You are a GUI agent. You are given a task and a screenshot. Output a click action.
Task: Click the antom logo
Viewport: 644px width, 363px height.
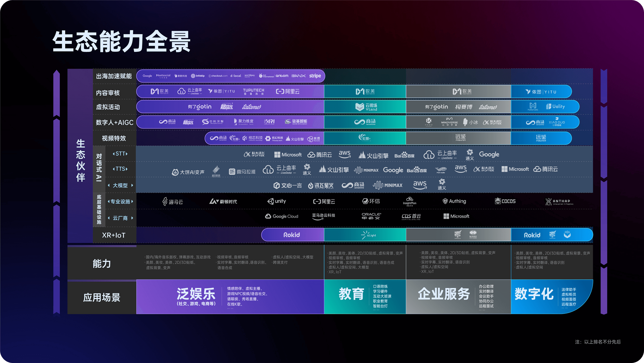pyautogui.click(x=282, y=76)
